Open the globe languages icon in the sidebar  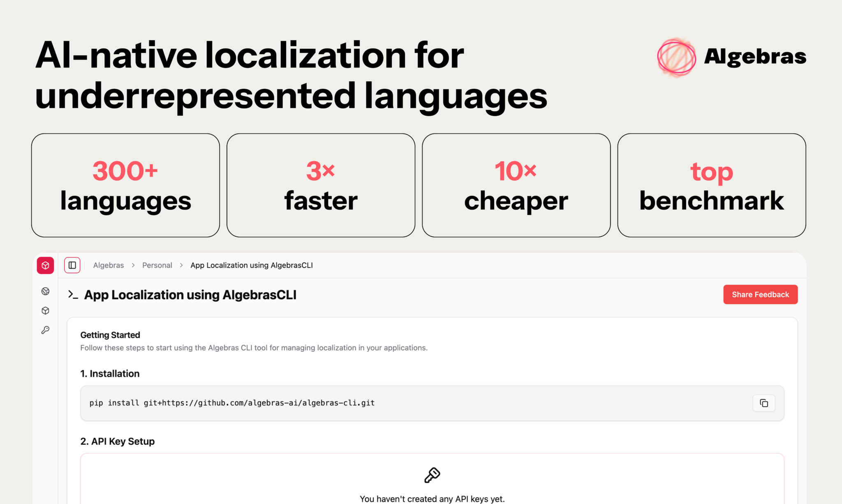click(45, 291)
